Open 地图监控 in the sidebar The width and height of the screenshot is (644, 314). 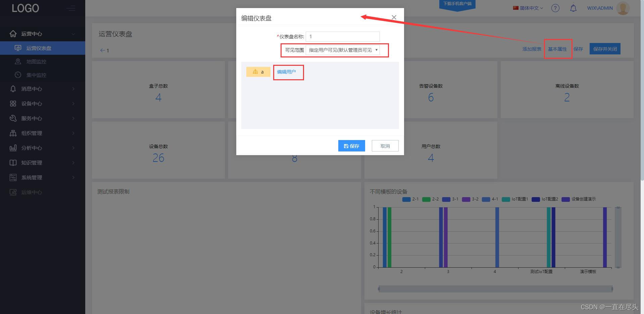43,61
